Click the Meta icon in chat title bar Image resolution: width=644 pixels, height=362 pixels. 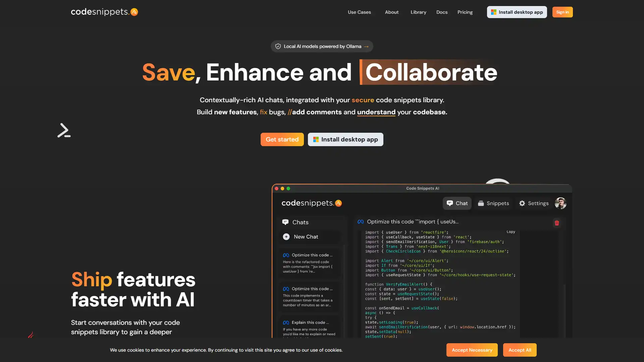click(x=361, y=222)
